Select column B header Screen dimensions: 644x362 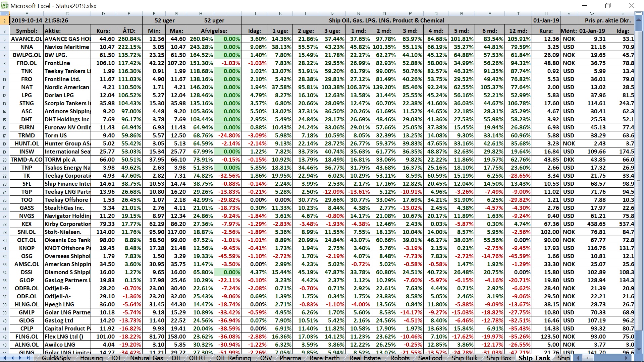point(27,14)
